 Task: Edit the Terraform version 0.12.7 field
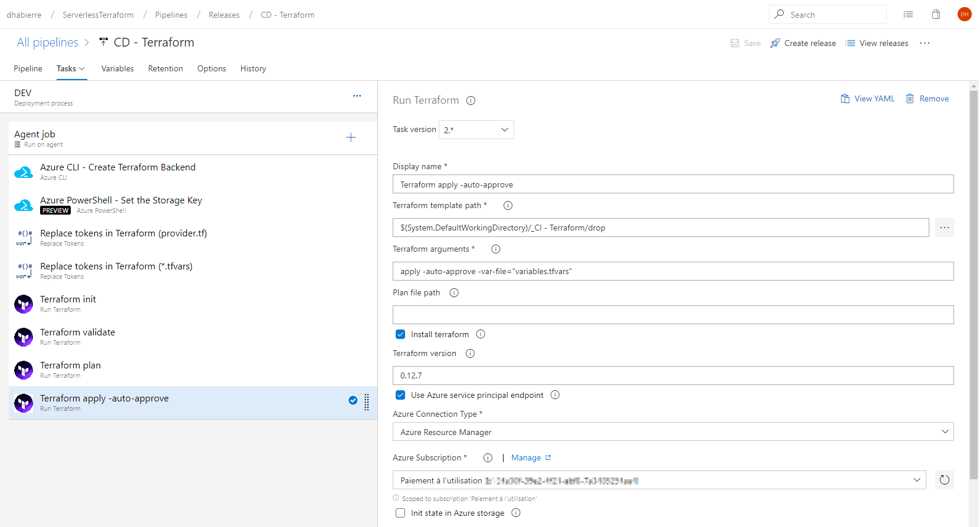(x=673, y=376)
